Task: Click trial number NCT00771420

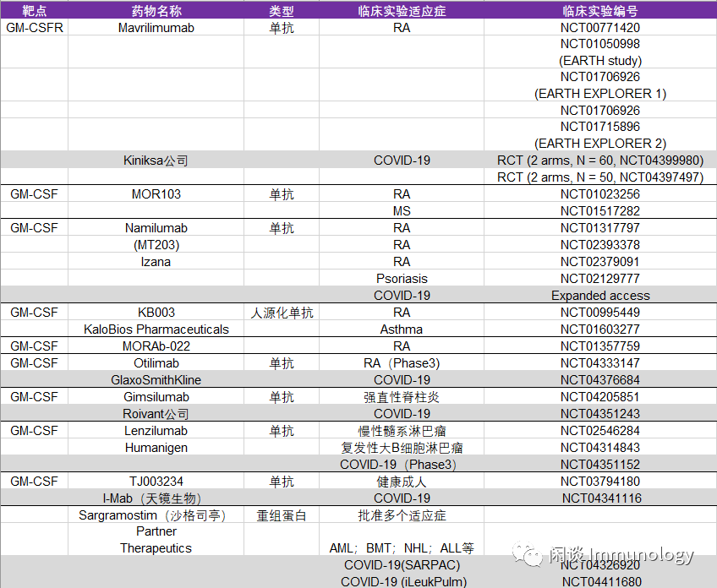Action: tap(599, 27)
